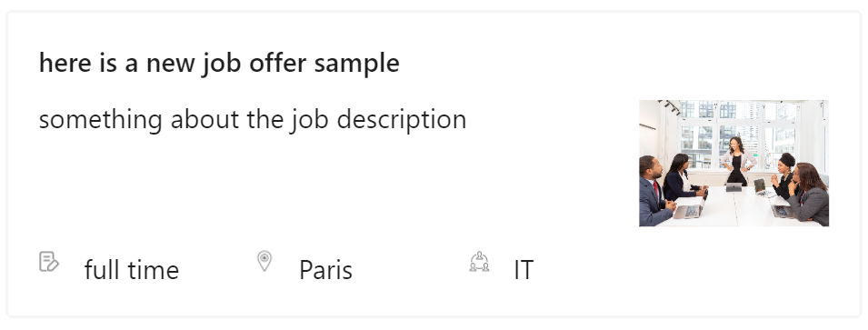Open the 'here is a new job offer sample' title
The image size is (868, 330).
tap(219, 63)
